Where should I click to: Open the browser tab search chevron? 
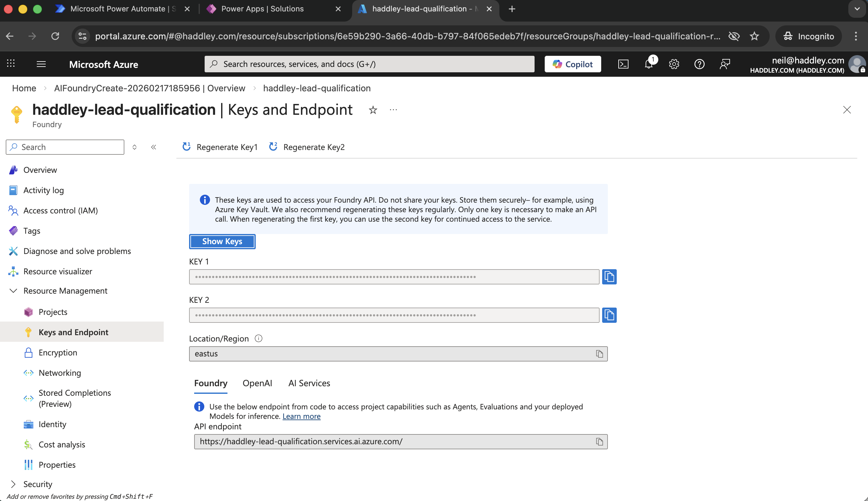(x=856, y=9)
